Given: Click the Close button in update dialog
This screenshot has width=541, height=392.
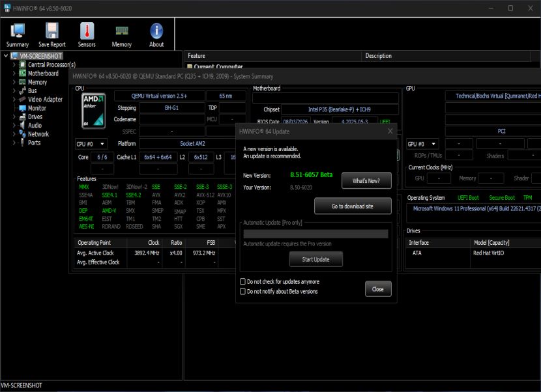Looking at the screenshot, I should [378, 289].
